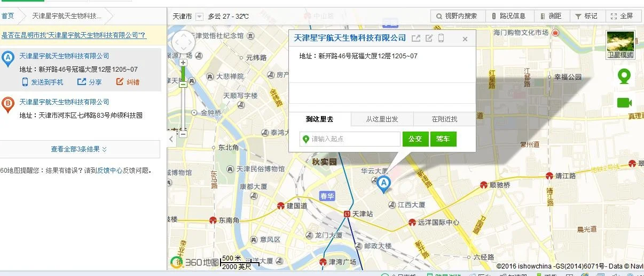Image resolution: width=644 pixels, height=276 pixels.
Task: Click address text of result B
Action: point(81,115)
